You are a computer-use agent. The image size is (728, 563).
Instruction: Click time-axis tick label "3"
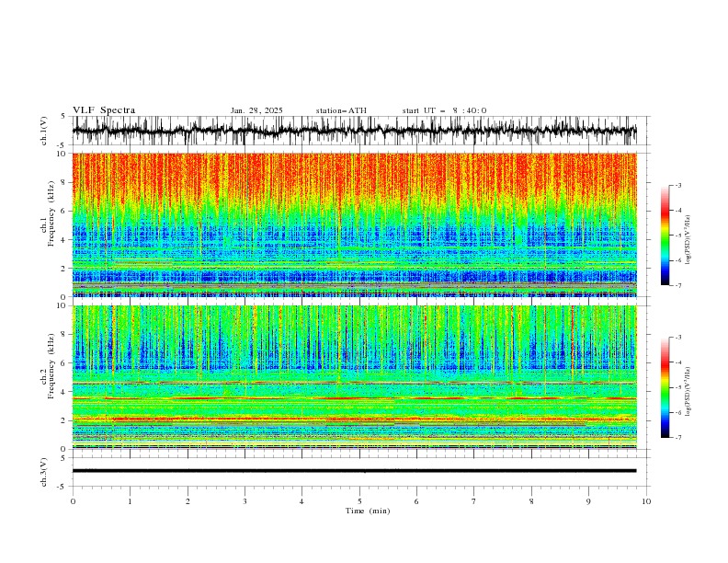point(245,501)
